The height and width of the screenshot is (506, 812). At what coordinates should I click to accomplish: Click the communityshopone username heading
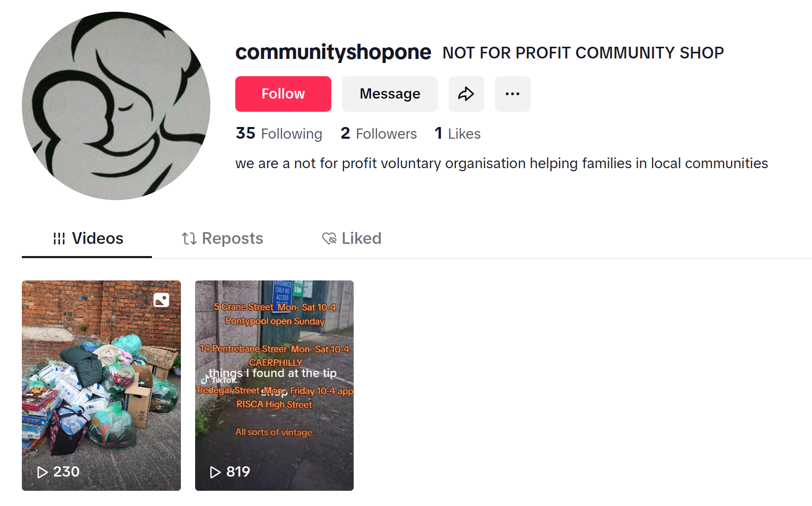tap(333, 52)
